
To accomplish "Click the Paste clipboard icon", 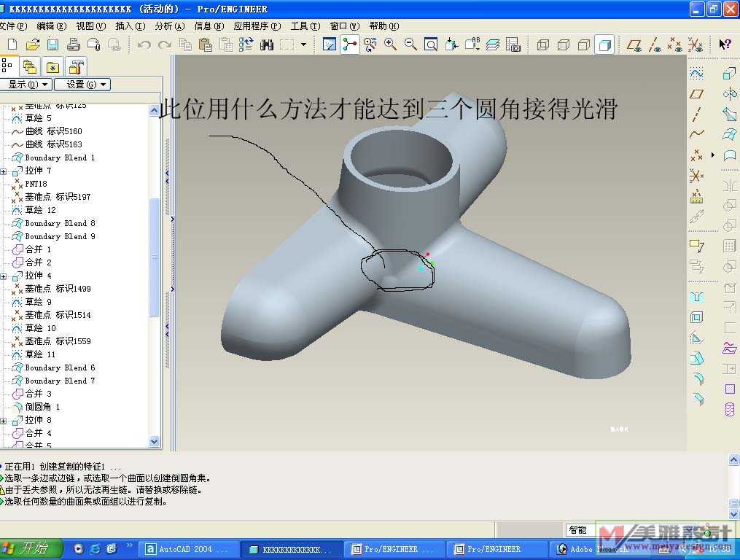I will 206,44.
